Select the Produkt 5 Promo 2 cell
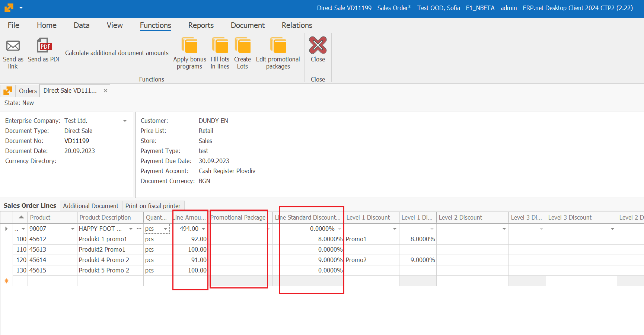This screenshot has height=335, width=644. 111,270
